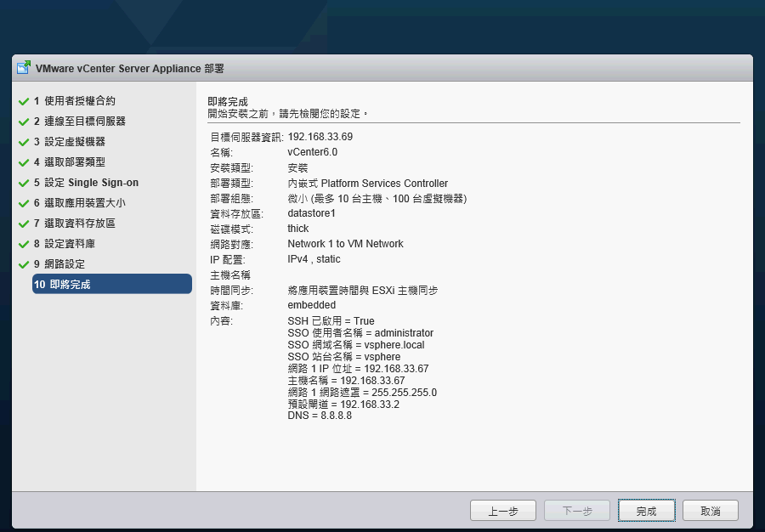Click the datastore1 value

[x=311, y=213]
